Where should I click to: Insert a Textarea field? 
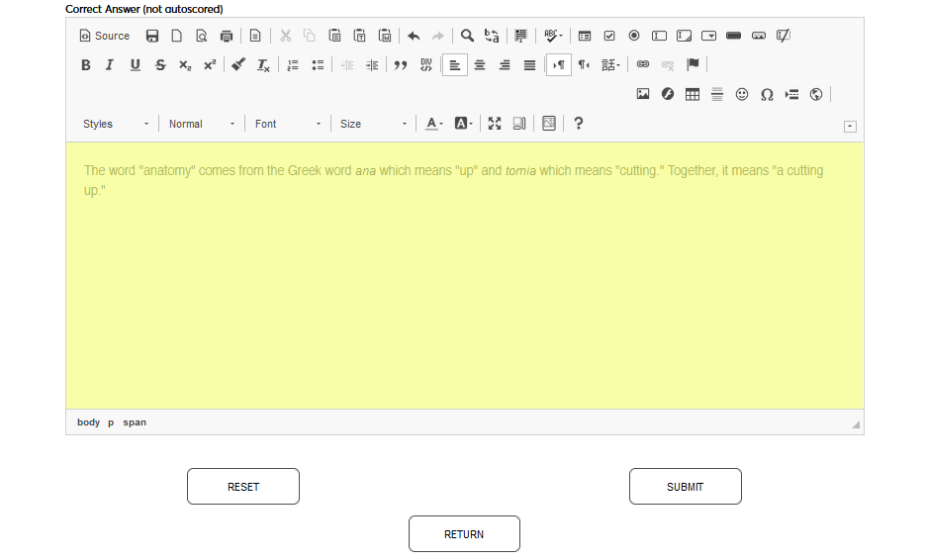[x=684, y=36]
